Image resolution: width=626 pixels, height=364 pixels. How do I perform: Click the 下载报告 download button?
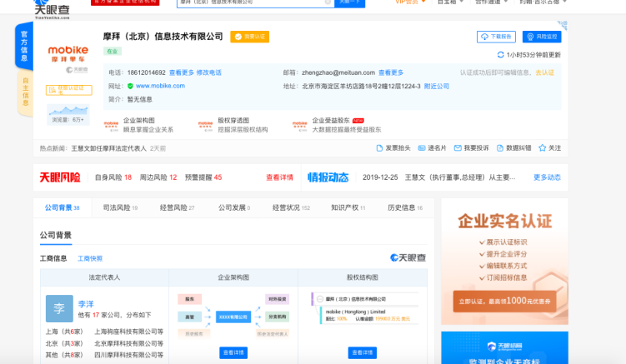[496, 37]
